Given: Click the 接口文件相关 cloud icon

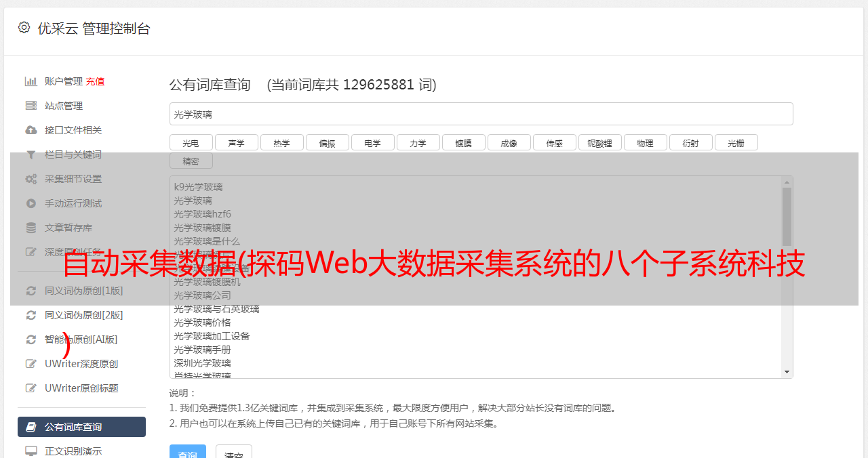Looking at the screenshot, I should 31,130.
